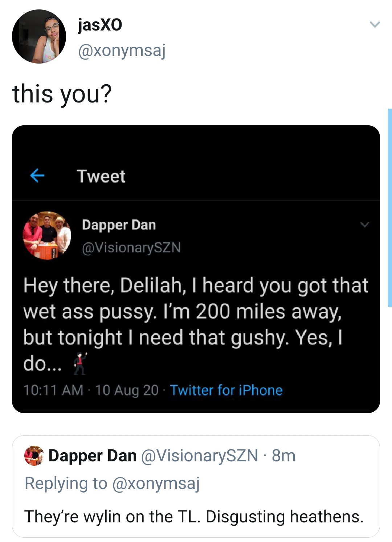Viewport: 392px width, 542px height.
Task: Expand the tweet options chevron beside jasXO
Action: pos(375,25)
